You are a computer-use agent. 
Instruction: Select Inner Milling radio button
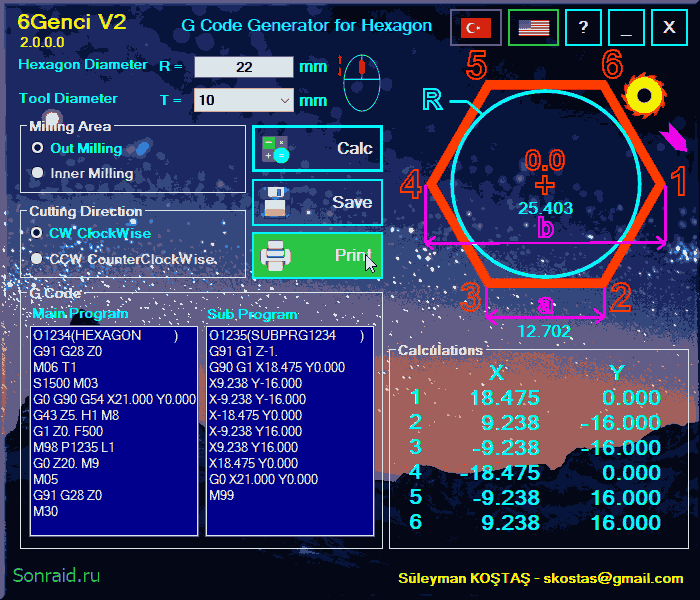[38, 173]
